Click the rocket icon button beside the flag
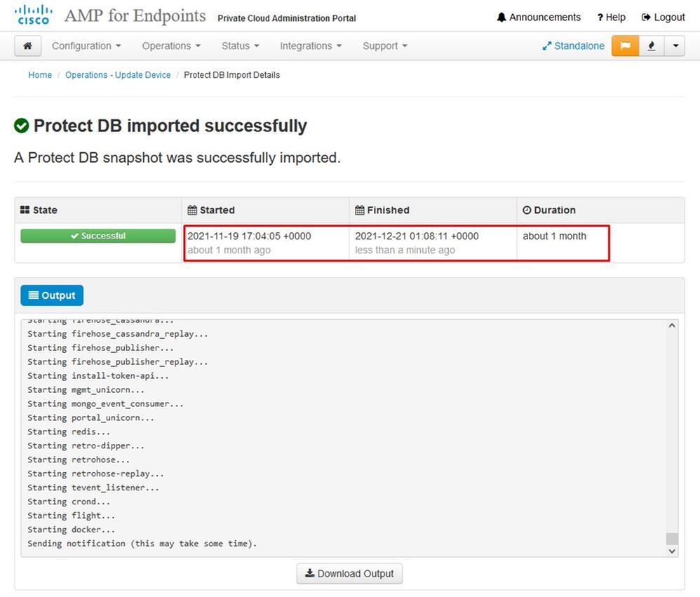 click(x=652, y=46)
